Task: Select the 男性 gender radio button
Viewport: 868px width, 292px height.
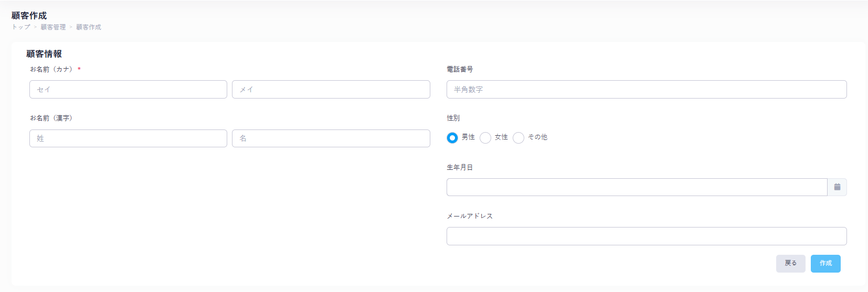Action: click(452, 138)
